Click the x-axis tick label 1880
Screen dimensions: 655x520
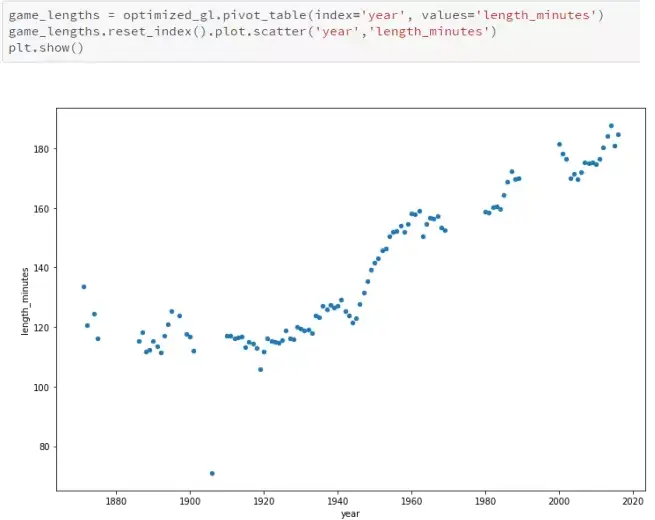[116, 501]
